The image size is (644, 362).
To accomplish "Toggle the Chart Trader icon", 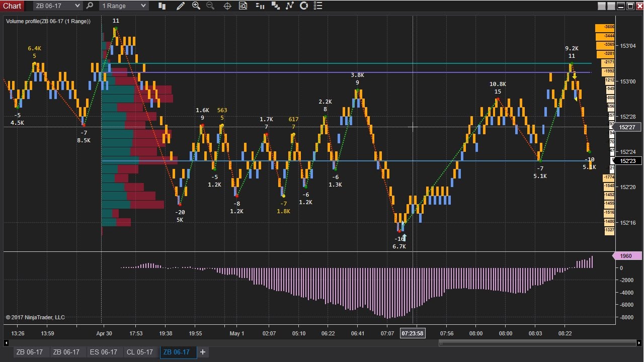I will tap(260, 6).
